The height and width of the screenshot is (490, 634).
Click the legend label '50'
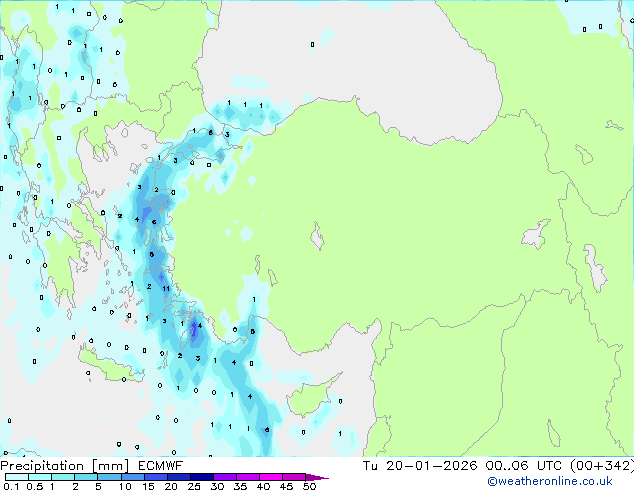coord(309,486)
